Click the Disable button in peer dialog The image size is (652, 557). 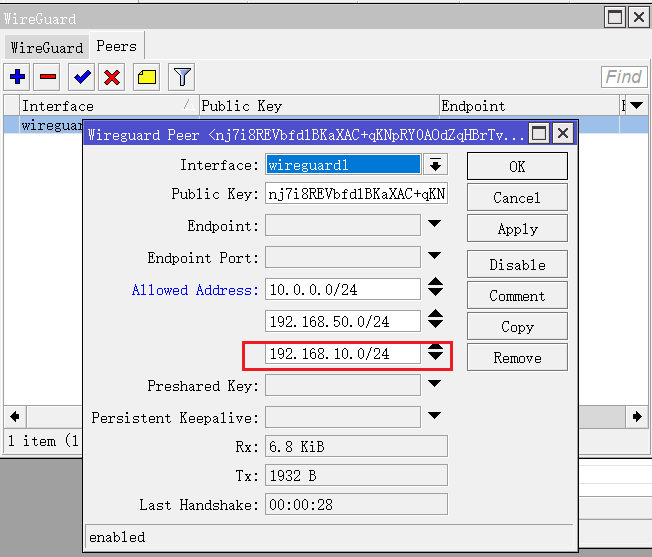point(517,265)
